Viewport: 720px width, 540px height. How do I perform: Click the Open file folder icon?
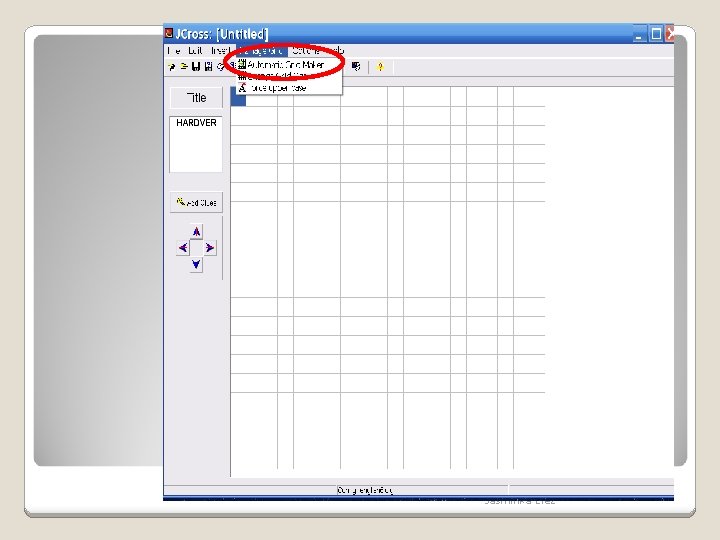click(x=184, y=67)
